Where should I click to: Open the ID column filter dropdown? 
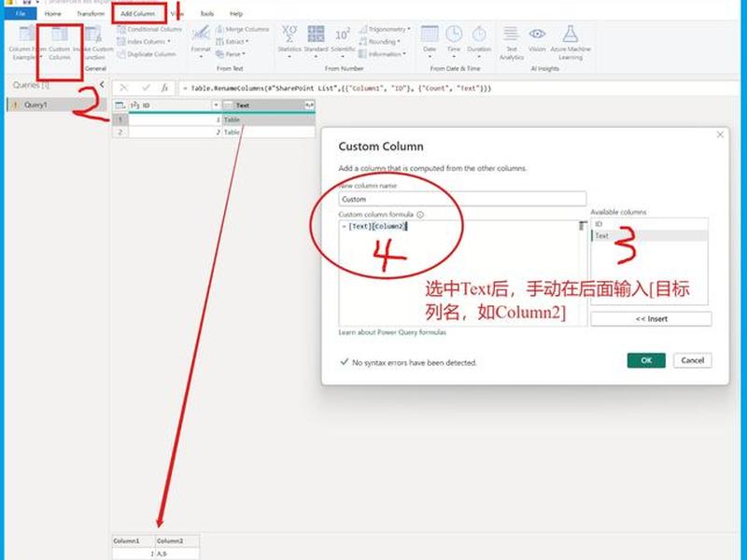tap(216, 105)
